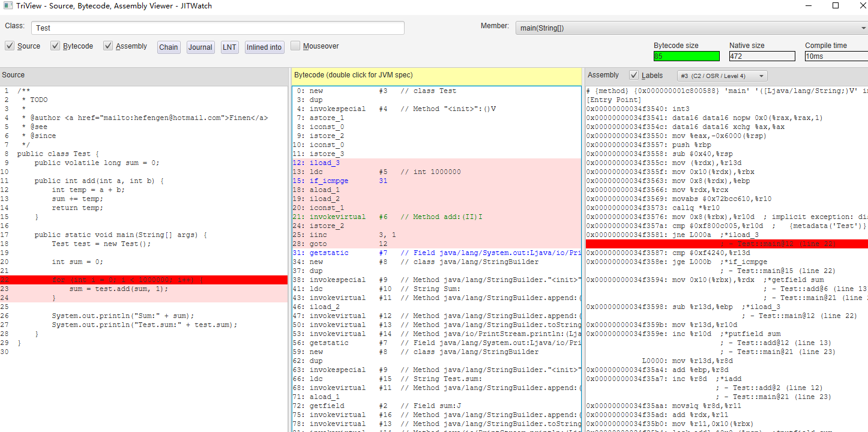Screen dimensions: 868x432
Task: Select bytecode line '15: if_icmpge 31'
Action: [436, 181]
